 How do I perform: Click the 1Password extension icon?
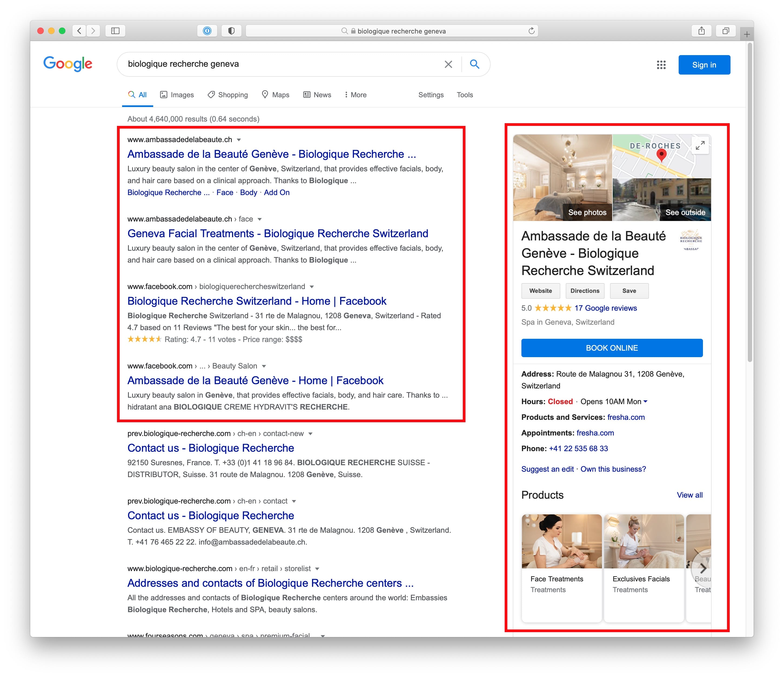[207, 31]
